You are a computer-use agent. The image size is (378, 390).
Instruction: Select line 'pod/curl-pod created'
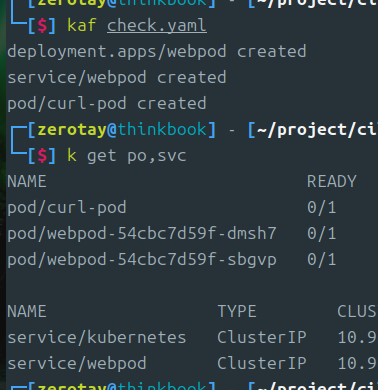click(x=107, y=104)
